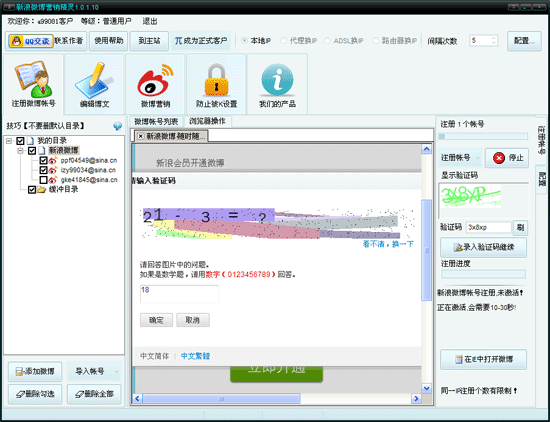
Task: Click the 删除全部 button
Action: [x=94, y=394]
